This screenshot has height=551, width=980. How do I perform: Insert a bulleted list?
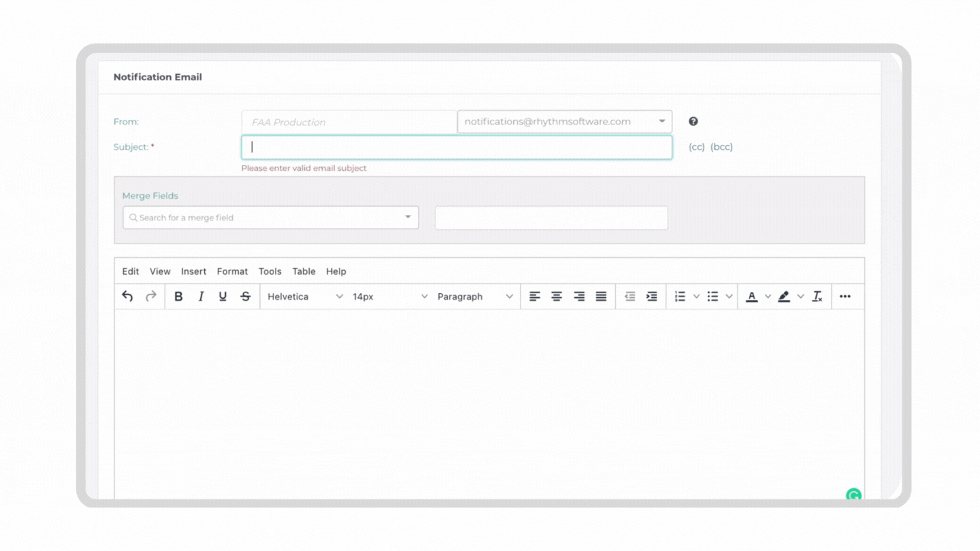713,297
